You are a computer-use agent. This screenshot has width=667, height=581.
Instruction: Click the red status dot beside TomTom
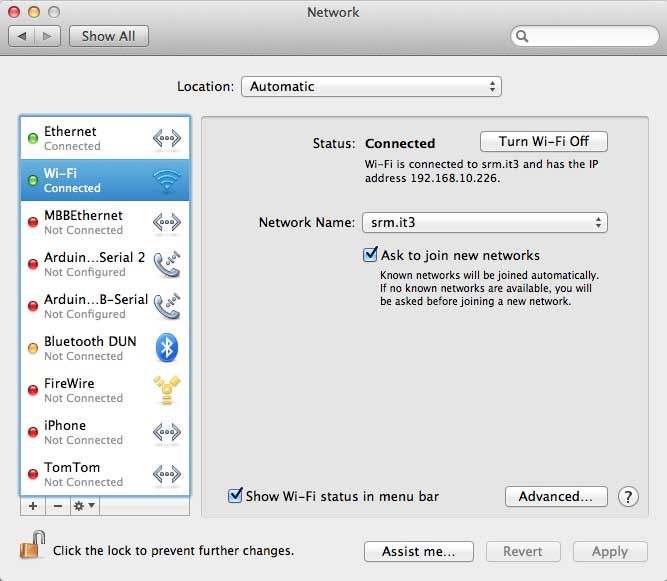[x=33, y=474]
